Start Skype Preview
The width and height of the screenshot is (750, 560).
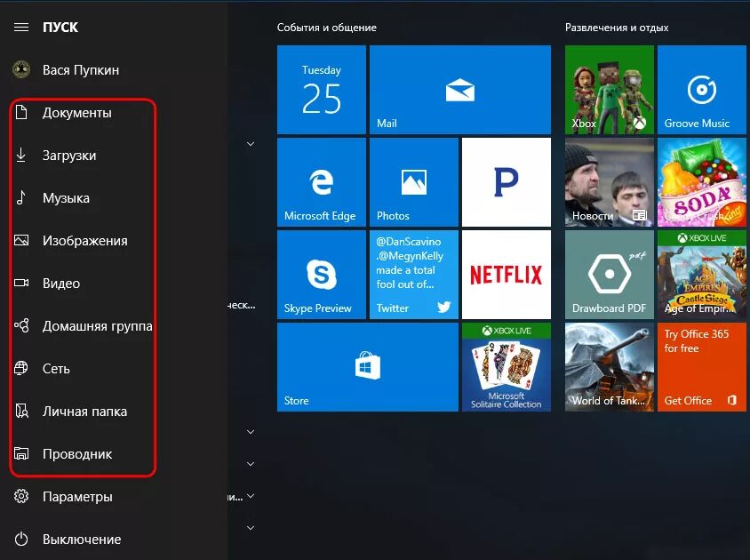tap(321, 274)
